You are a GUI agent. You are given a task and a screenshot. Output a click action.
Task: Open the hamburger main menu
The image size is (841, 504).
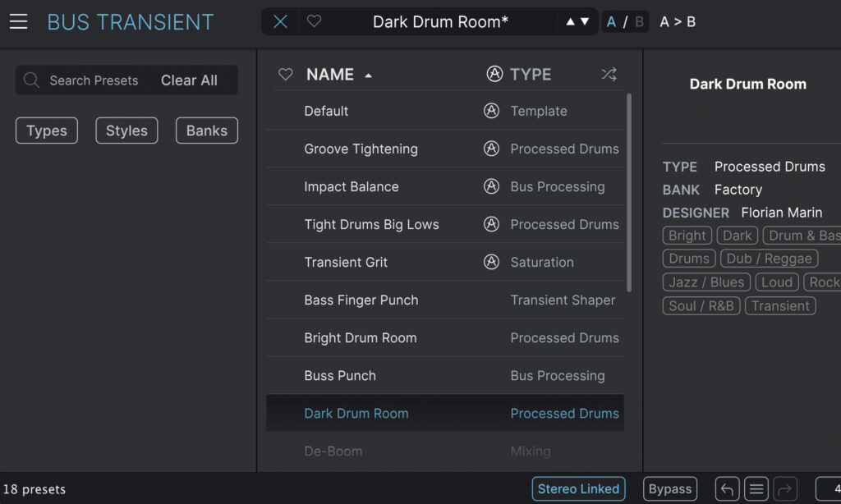coord(18,22)
